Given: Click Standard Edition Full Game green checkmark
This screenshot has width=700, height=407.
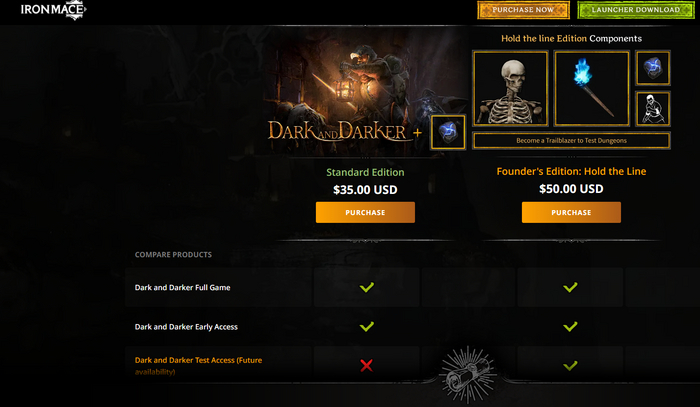Looking at the screenshot, I should click(x=367, y=287).
